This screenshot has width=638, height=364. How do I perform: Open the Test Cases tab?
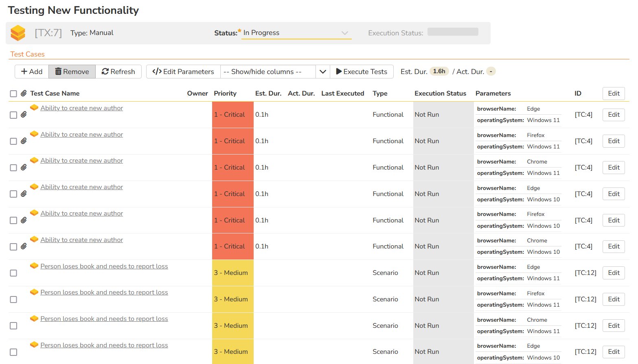pos(27,54)
